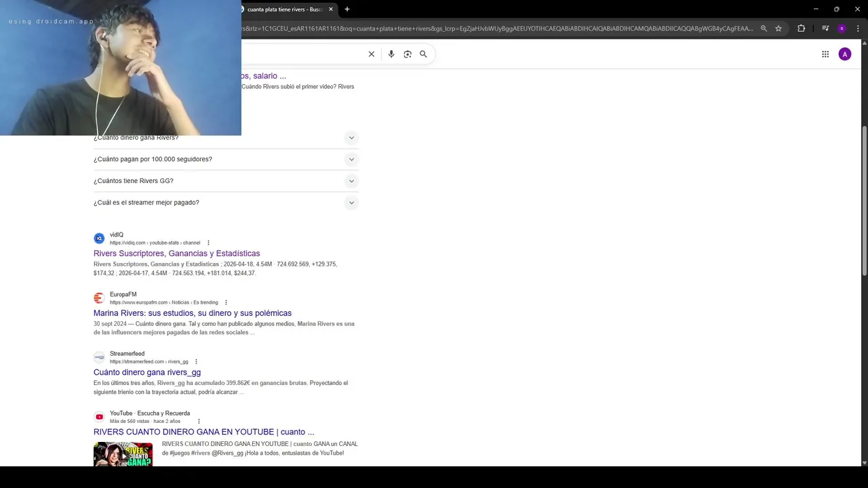Bookmark this page with the star icon
868x488 pixels.
click(778, 28)
